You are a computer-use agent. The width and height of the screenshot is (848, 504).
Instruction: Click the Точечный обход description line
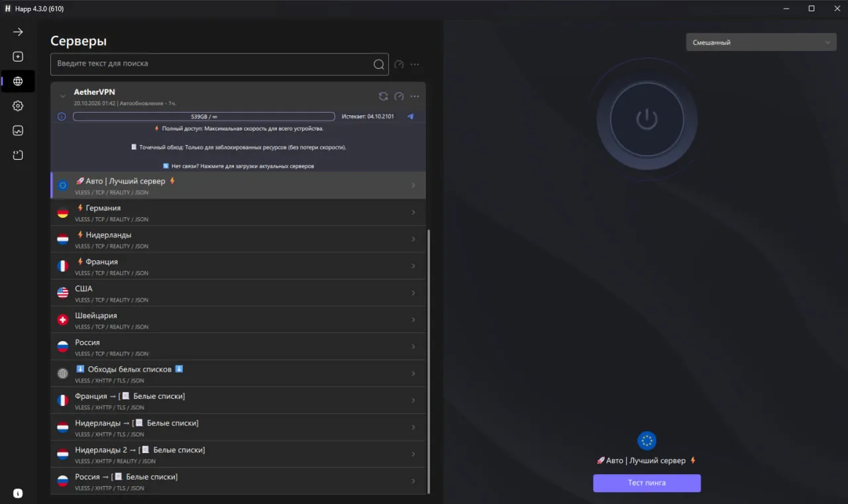pos(238,148)
